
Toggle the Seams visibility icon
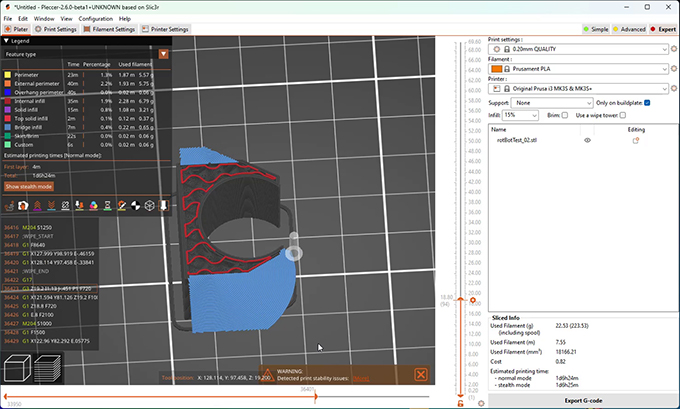(65, 206)
